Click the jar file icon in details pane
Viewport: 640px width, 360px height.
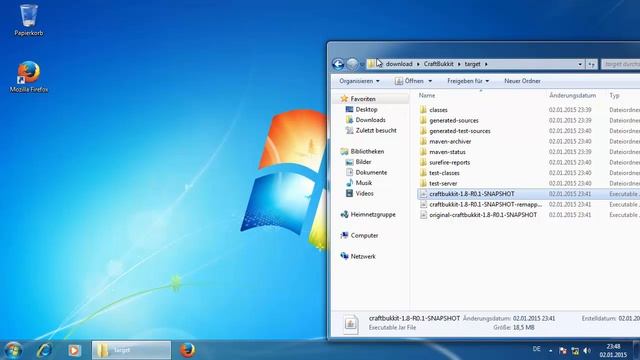coord(351,324)
